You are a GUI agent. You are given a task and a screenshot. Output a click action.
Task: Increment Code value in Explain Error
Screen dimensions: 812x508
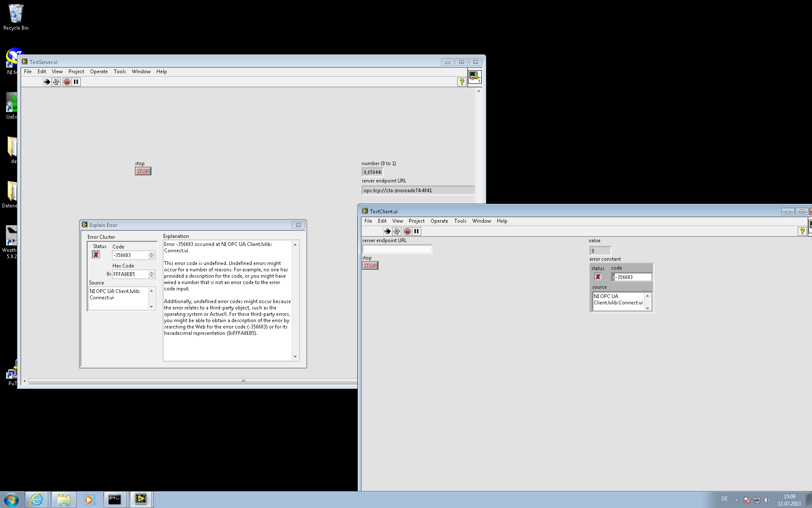[x=152, y=253]
